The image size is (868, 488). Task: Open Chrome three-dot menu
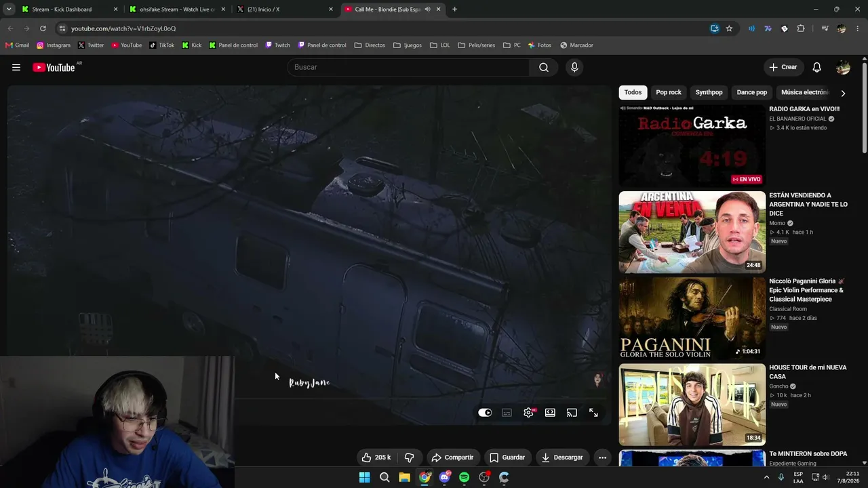(x=858, y=28)
